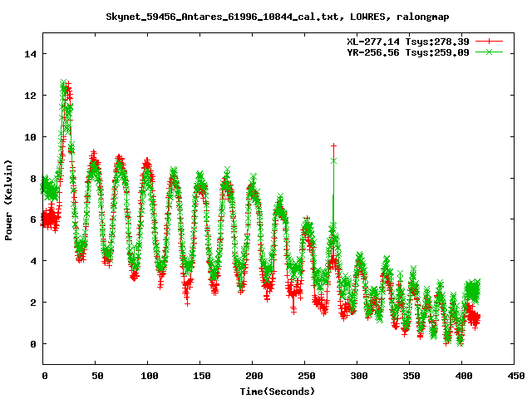Image resolution: width=532 pixels, height=399 pixels.
Task: Click x-axis tick label 100
Action: pyautogui.click(x=150, y=376)
